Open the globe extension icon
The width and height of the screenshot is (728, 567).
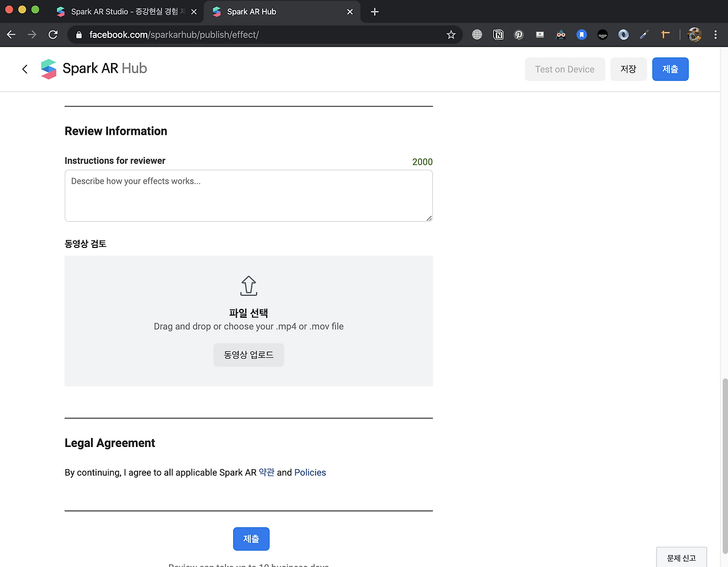click(x=477, y=35)
